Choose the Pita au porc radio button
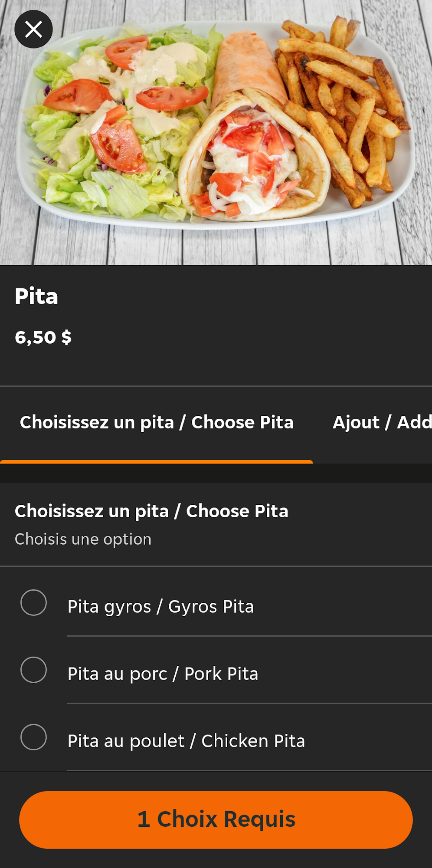Image resolution: width=432 pixels, height=868 pixels. coord(33,670)
